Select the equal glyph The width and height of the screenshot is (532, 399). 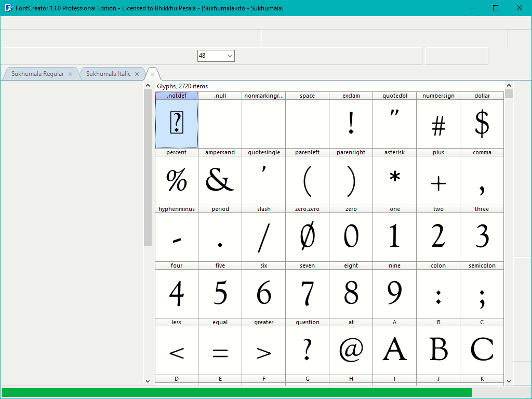220,347
